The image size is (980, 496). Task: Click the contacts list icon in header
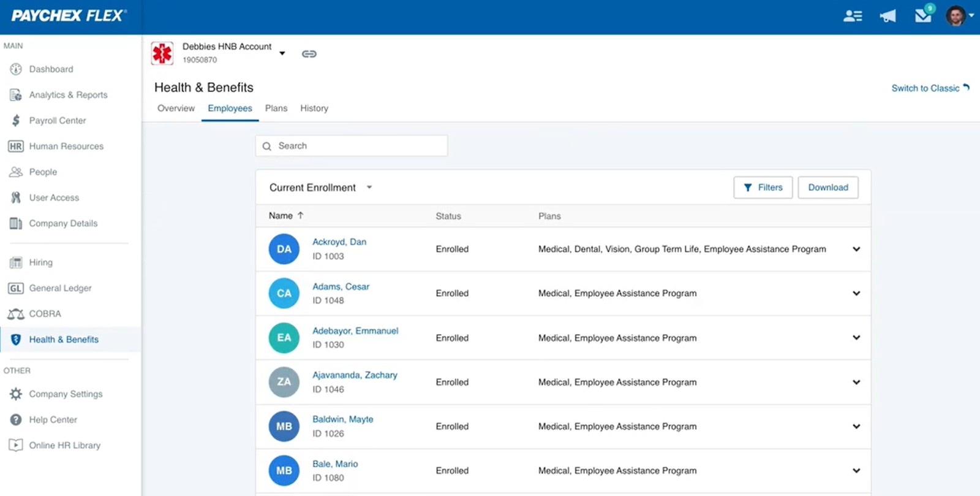coord(852,17)
